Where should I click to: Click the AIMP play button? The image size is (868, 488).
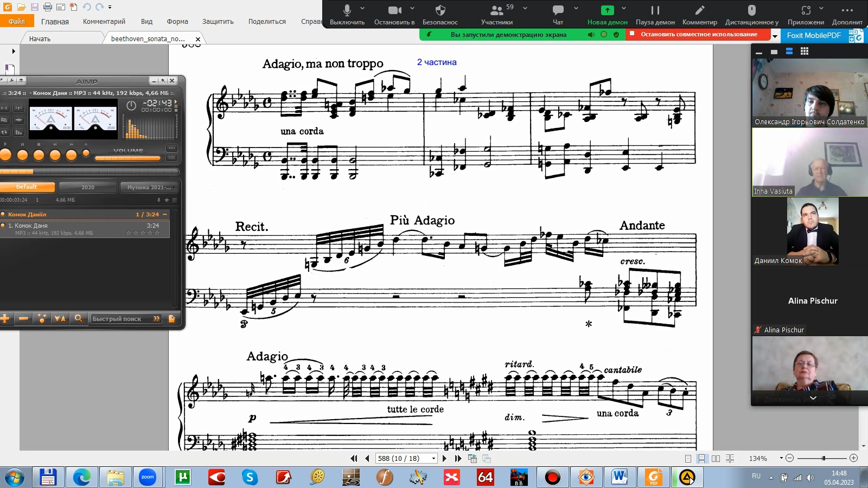click(5, 155)
